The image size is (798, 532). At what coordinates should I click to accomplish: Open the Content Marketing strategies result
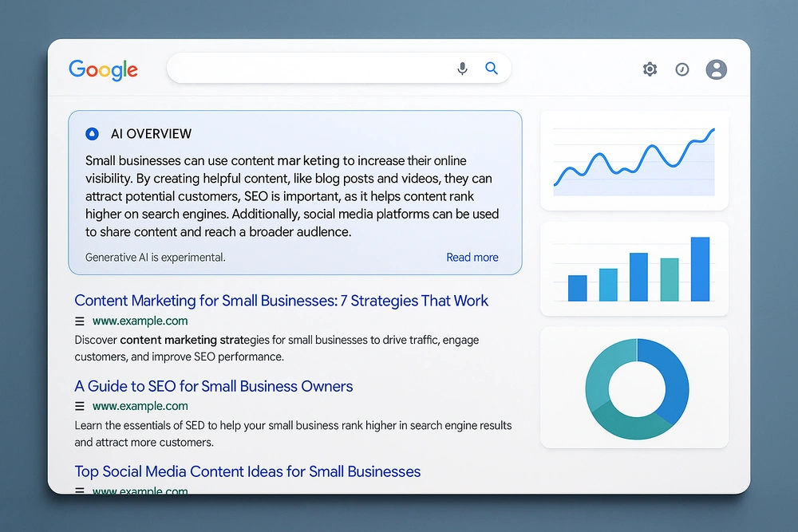[281, 301]
